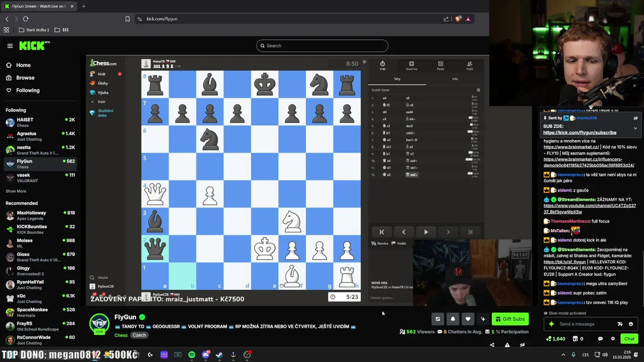Switch to the Tahy tab

coord(397,79)
